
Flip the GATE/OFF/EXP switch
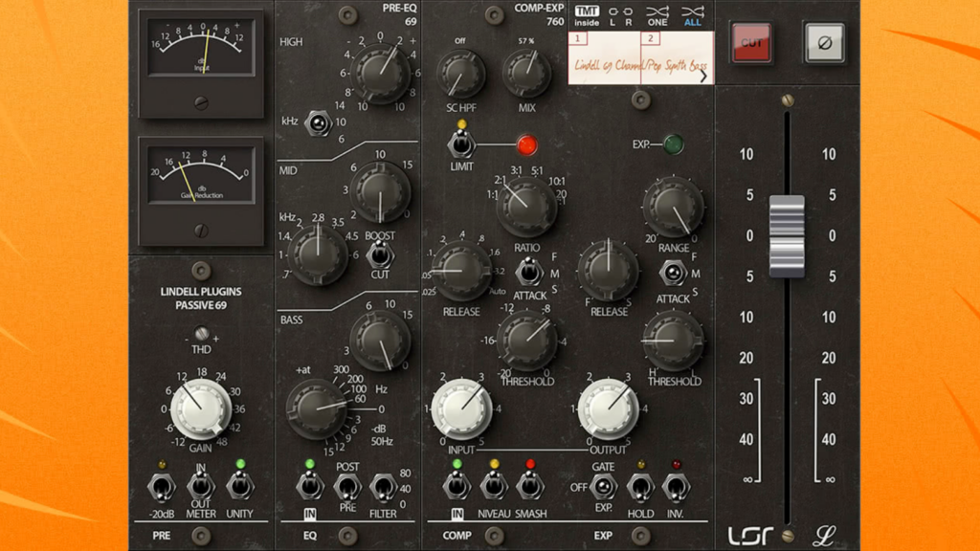pos(603,486)
